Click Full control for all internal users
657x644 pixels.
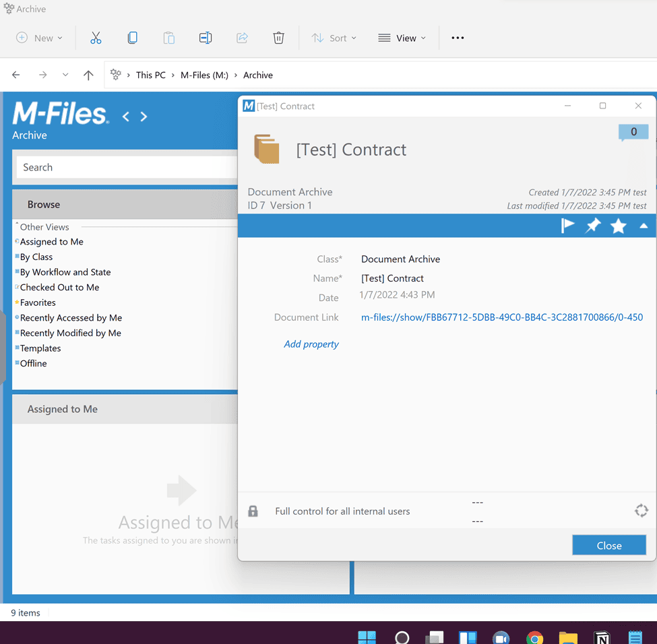(342, 511)
